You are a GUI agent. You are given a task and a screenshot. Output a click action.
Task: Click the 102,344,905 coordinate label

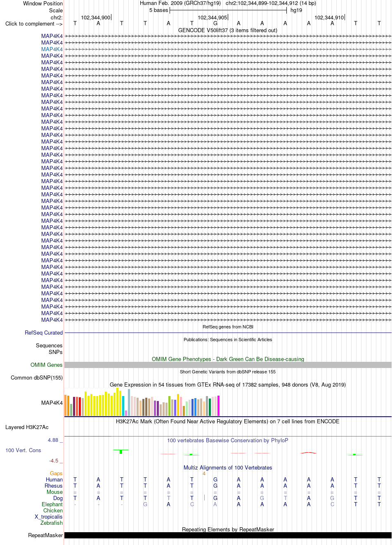tap(213, 18)
